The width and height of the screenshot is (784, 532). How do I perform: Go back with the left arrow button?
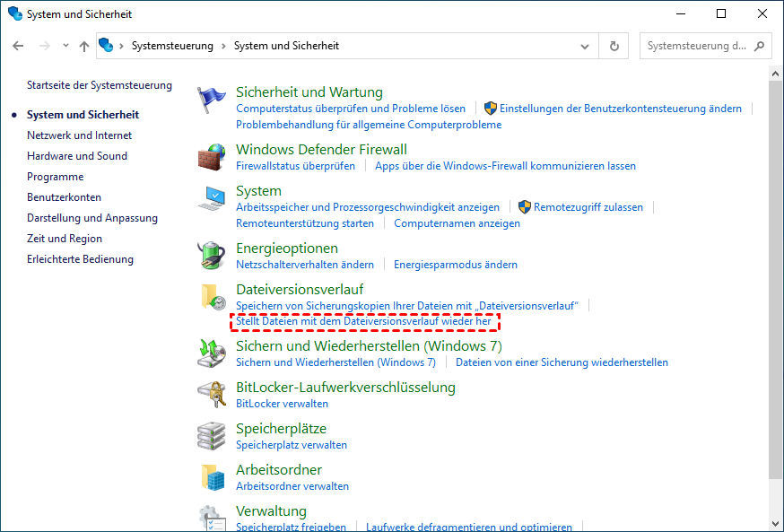point(18,46)
